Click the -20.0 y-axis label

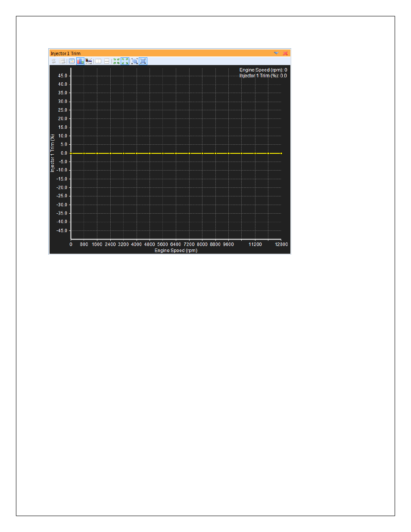(62, 187)
